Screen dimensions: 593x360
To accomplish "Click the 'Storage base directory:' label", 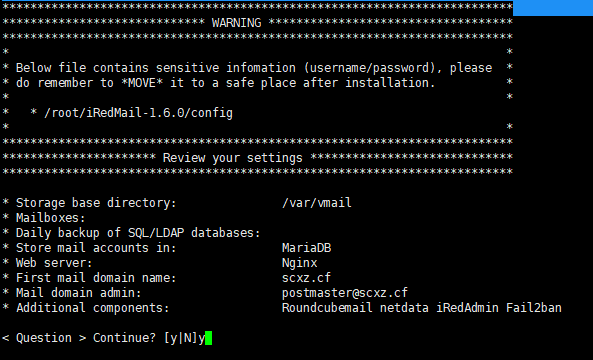I will coord(96,203).
